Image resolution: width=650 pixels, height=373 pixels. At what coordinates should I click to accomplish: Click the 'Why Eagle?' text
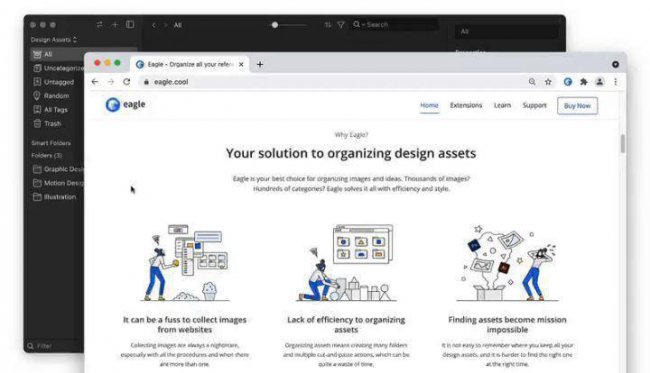click(x=351, y=134)
